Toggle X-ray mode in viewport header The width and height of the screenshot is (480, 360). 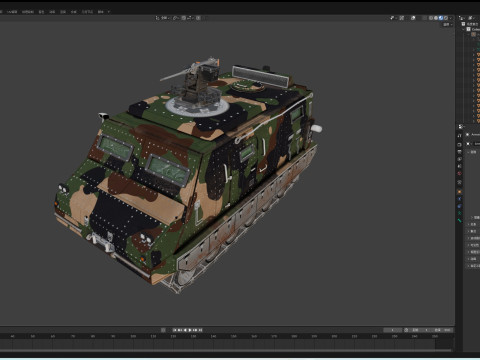click(424, 18)
